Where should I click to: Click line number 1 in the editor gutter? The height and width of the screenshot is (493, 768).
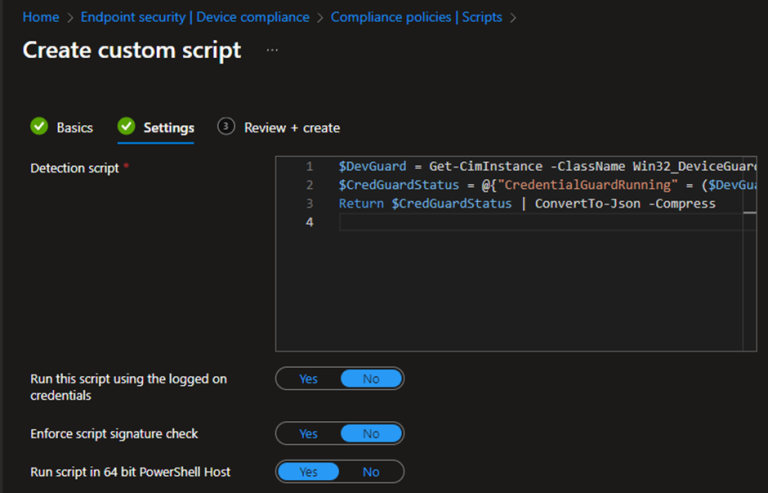309,166
